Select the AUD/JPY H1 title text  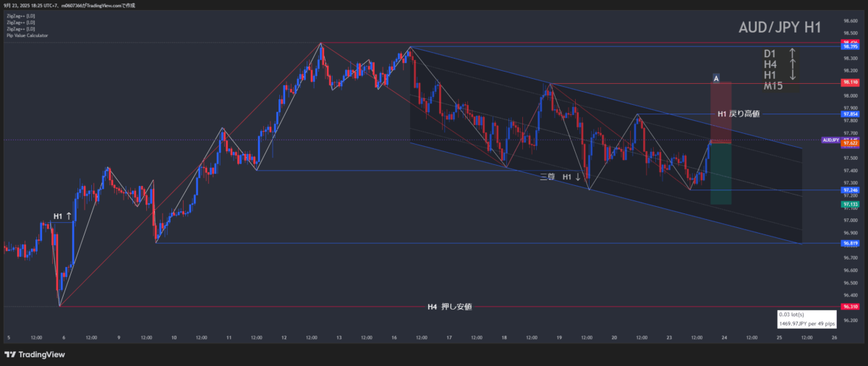779,28
